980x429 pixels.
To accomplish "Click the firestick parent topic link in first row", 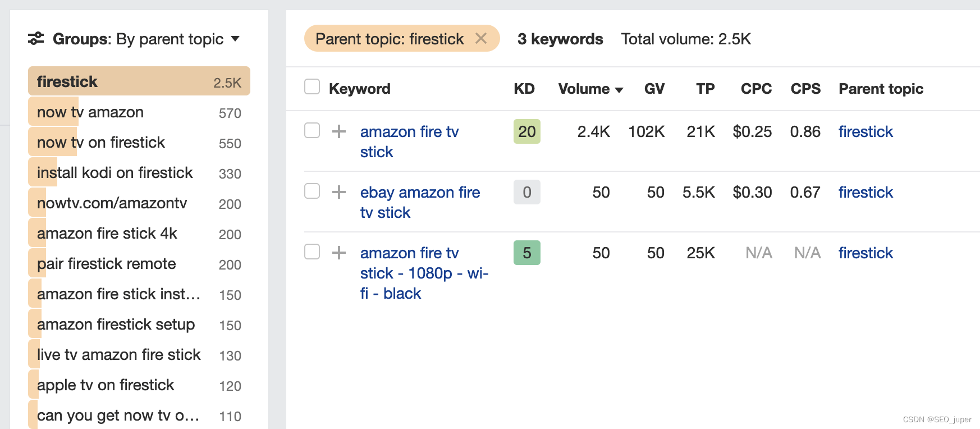I will [865, 131].
